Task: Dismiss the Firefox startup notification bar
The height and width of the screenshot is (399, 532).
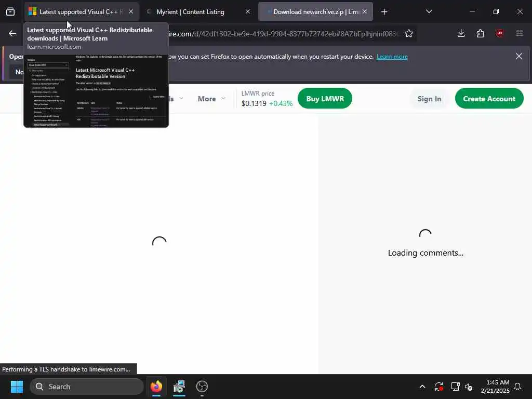Action: click(519, 56)
